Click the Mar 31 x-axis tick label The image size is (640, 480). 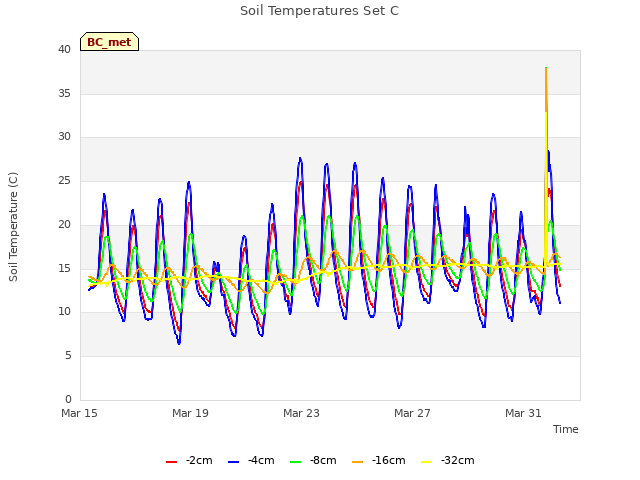(x=523, y=413)
